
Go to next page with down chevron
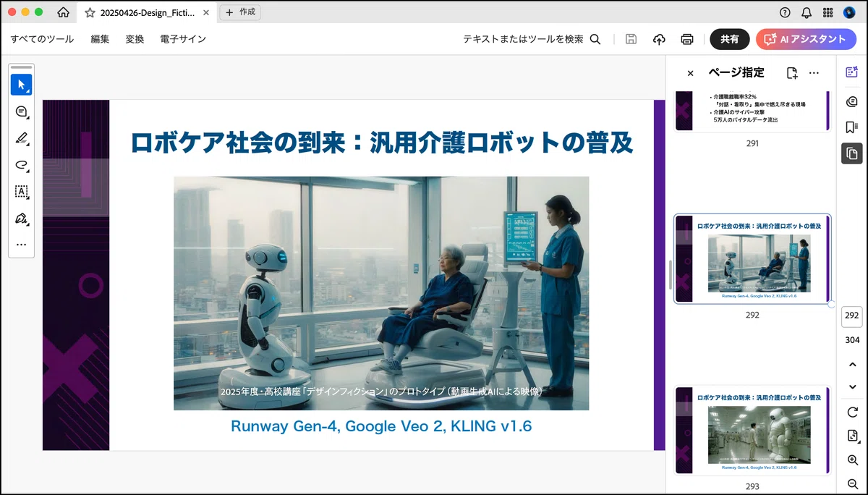(x=852, y=386)
